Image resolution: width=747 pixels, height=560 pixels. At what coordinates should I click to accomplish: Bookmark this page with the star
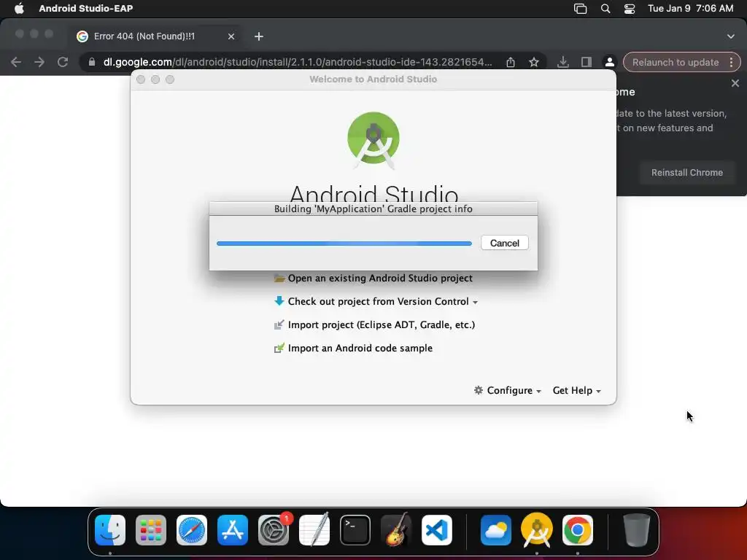click(534, 62)
